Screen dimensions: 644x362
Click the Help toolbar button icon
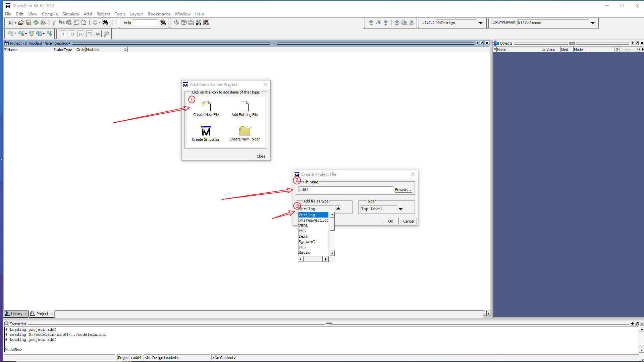(163, 22)
